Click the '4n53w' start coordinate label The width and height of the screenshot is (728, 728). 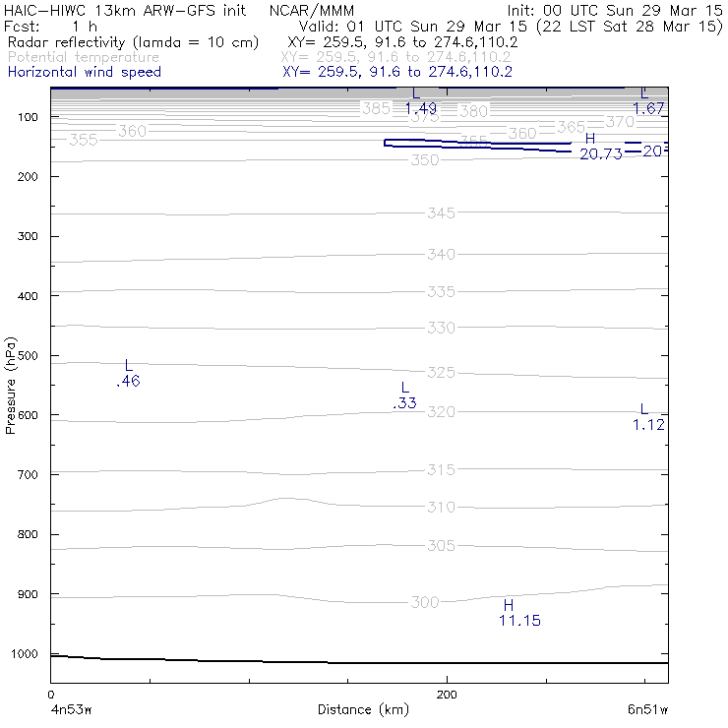coord(71,709)
